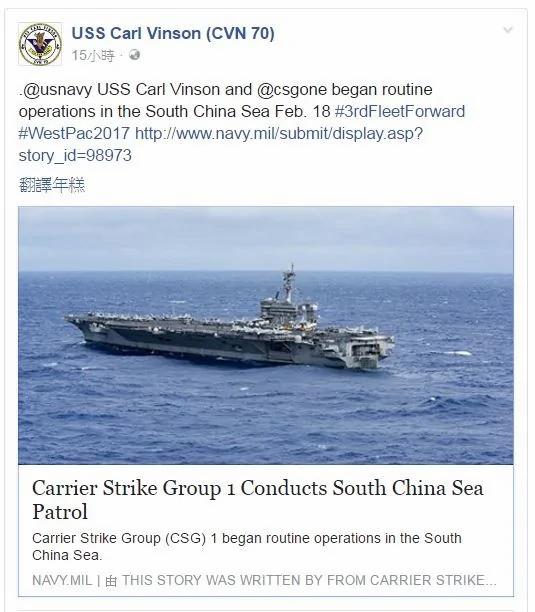This screenshot has width=535, height=612.
Task: Click the carrier's island mast in the photo
Action: [x=289, y=282]
